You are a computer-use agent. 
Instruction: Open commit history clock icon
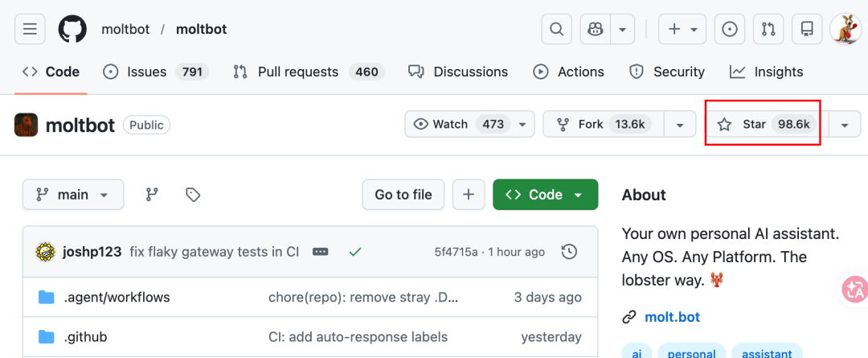pos(569,252)
